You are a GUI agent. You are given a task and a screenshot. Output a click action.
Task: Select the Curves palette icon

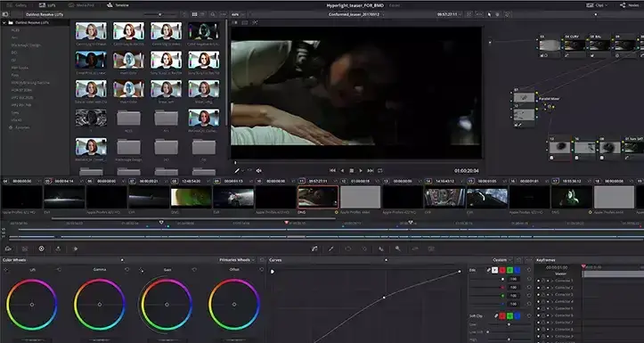point(314,249)
